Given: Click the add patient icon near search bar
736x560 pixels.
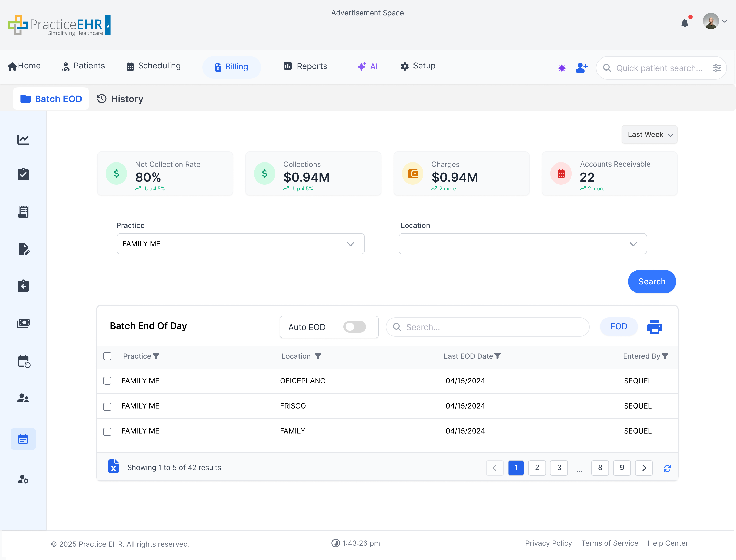Looking at the screenshot, I should click(x=582, y=68).
